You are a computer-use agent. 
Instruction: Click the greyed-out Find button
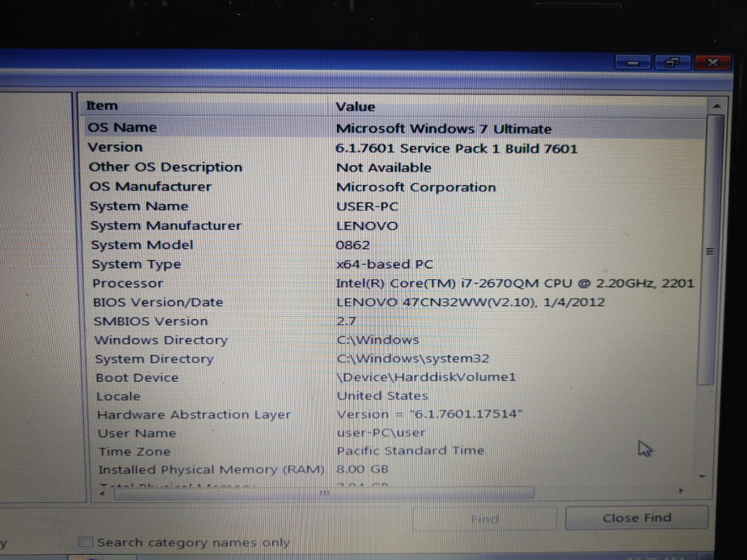pyautogui.click(x=485, y=518)
